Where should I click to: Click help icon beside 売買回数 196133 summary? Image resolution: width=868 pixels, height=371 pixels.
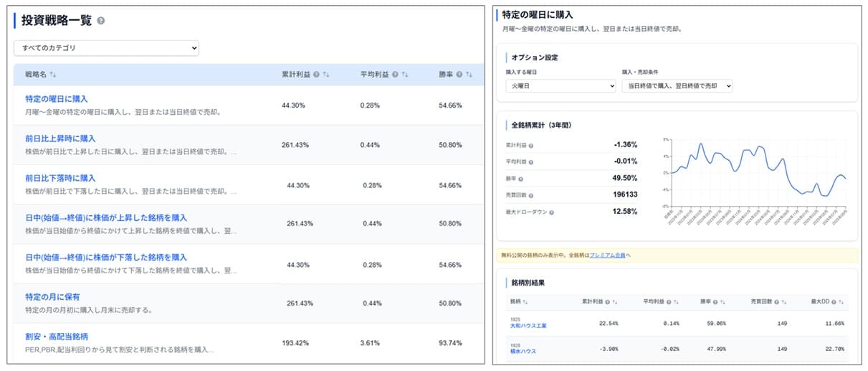click(x=530, y=195)
